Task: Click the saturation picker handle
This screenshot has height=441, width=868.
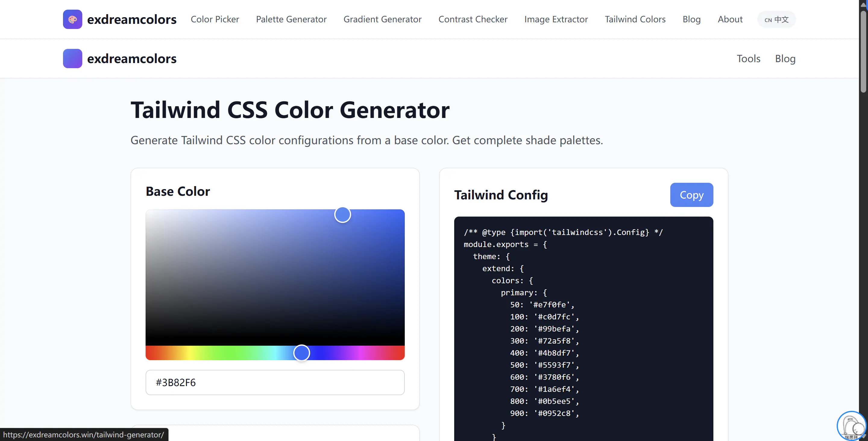Action: coord(343,215)
